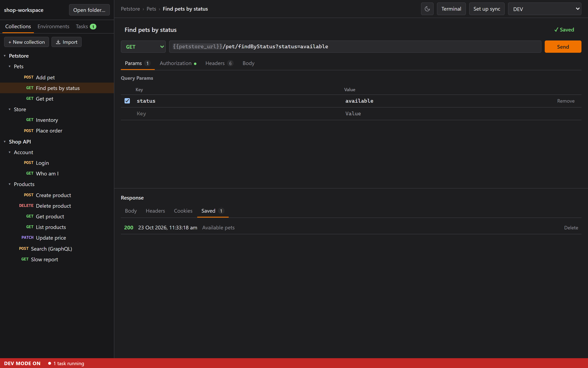Open the Search (GraphQL) request

coord(57,249)
